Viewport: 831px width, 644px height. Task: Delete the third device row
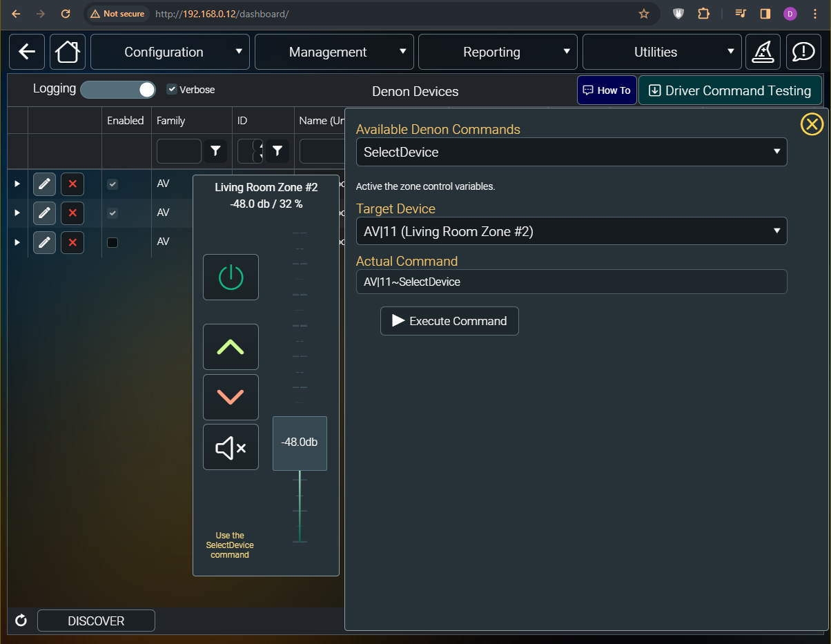72,242
